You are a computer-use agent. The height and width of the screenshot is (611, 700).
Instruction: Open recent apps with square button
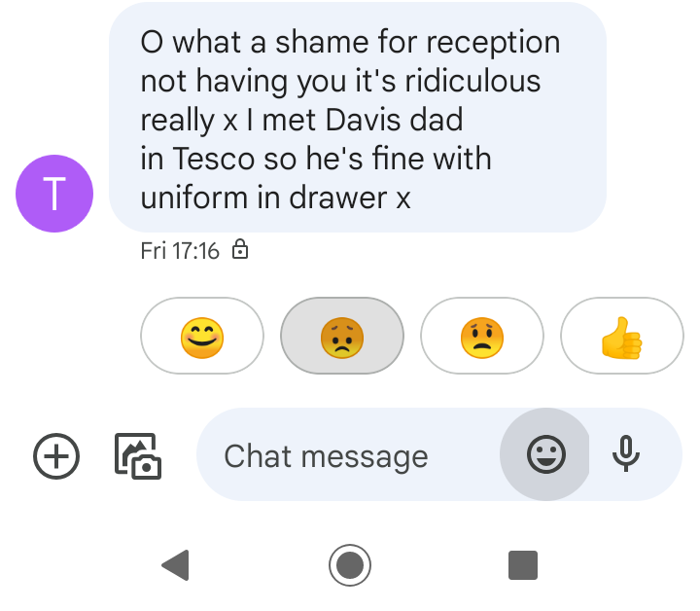point(523,565)
